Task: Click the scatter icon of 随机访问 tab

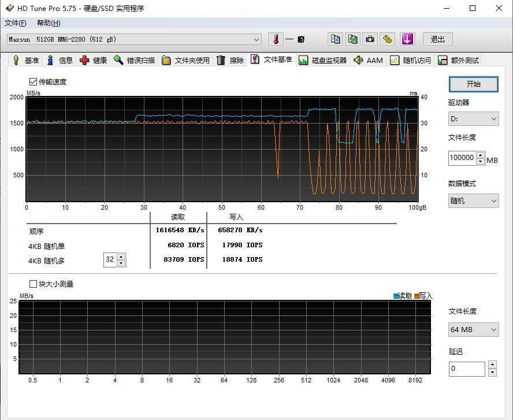Action: point(395,61)
